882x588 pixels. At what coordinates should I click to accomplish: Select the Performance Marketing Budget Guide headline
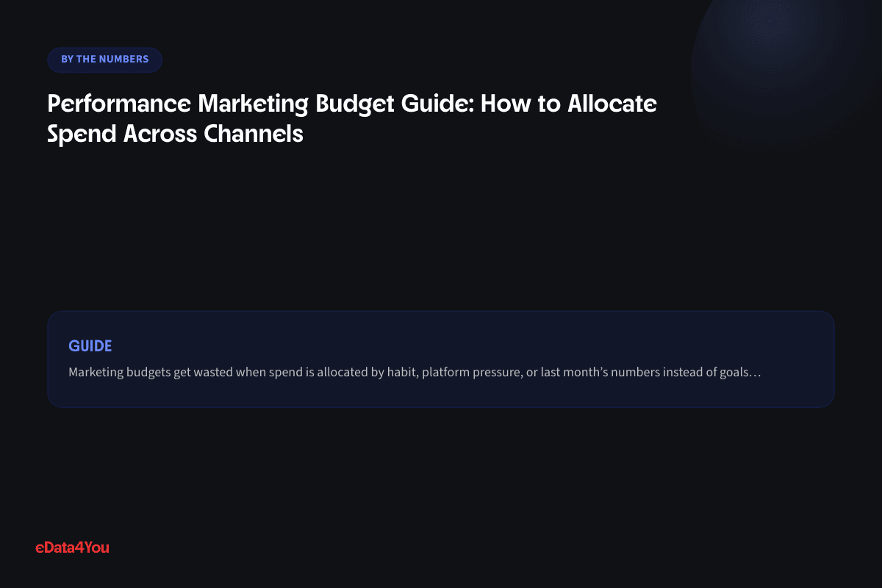click(x=352, y=118)
